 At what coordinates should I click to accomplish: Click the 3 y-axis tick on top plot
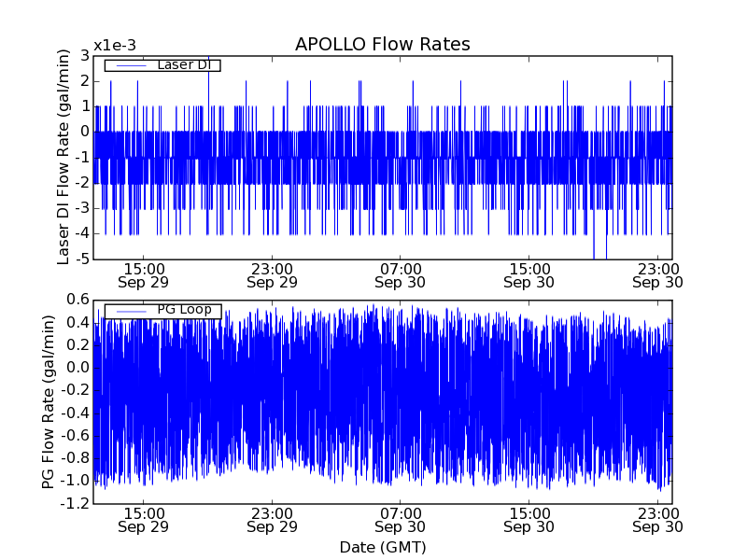tap(85, 56)
